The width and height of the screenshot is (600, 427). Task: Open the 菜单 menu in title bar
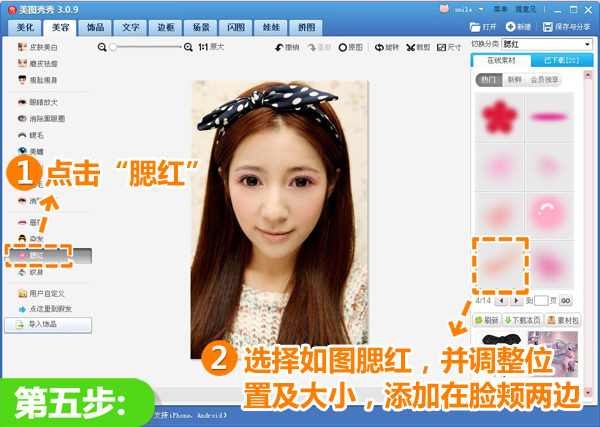501,10
